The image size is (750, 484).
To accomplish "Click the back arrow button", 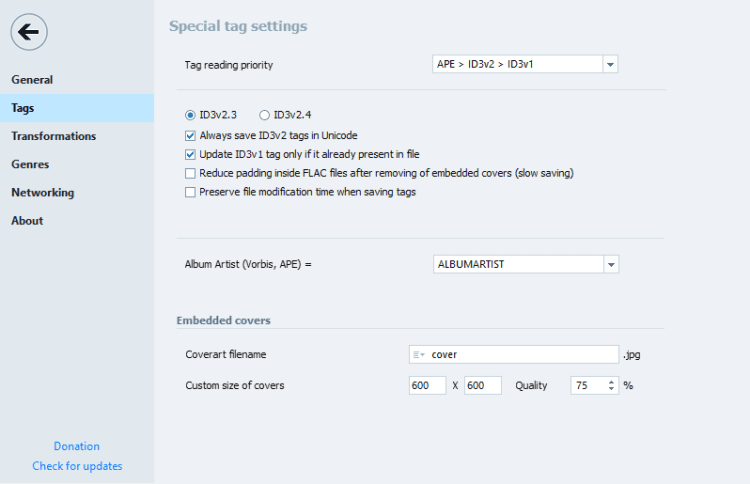I will (29, 33).
